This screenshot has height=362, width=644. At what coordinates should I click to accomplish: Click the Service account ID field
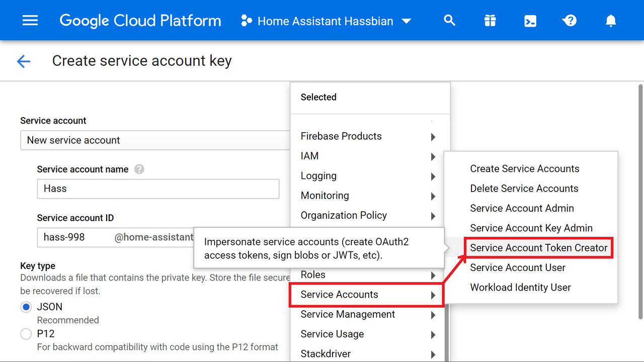(x=116, y=237)
